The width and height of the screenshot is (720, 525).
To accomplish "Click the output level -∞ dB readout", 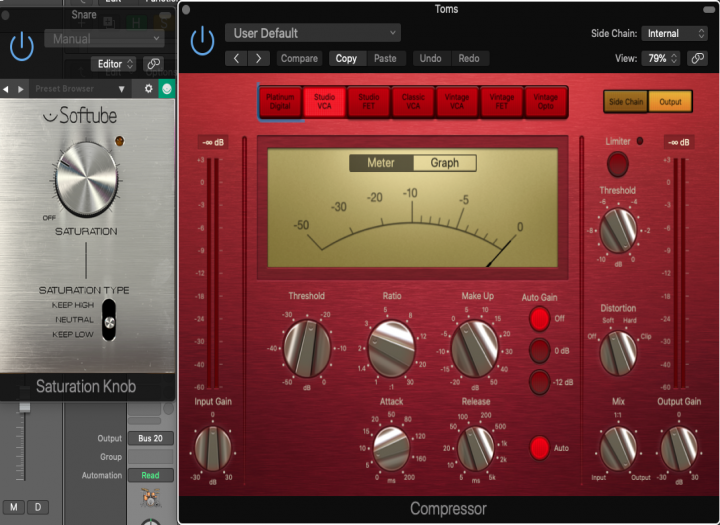I will click(679, 142).
